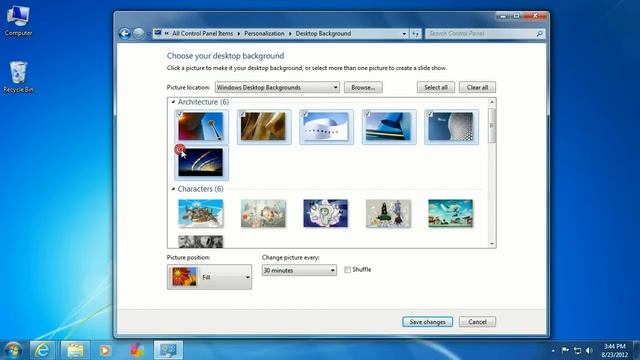640x360 pixels.
Task: Click the taskbar clock showing 3:44 PM
Action: [x=614, y=350]
